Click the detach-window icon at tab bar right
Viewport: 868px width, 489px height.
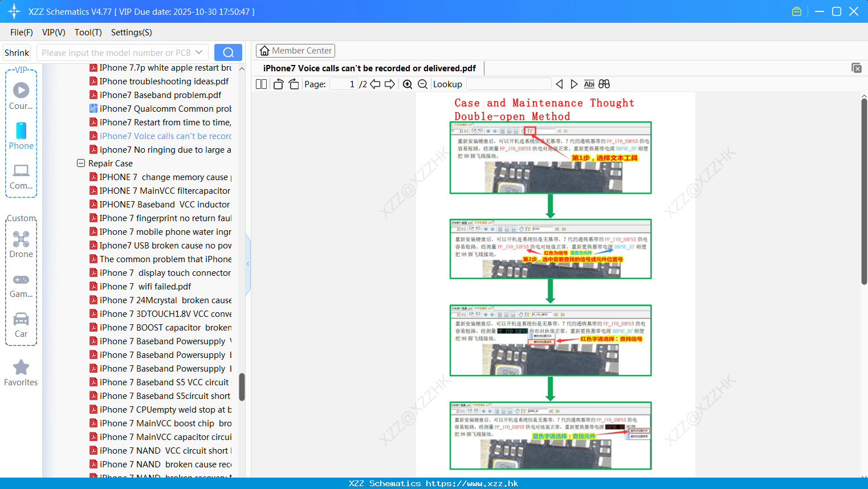[x=857, y=68]
